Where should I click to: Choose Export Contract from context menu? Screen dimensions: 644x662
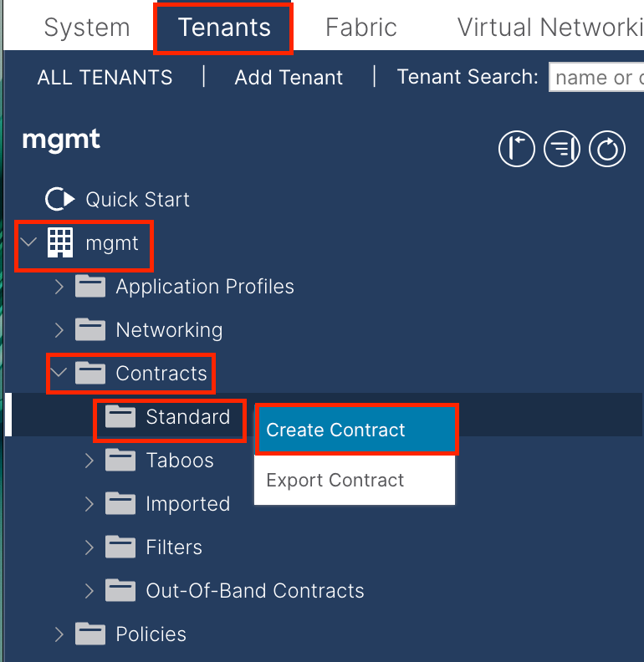(335, 481)
